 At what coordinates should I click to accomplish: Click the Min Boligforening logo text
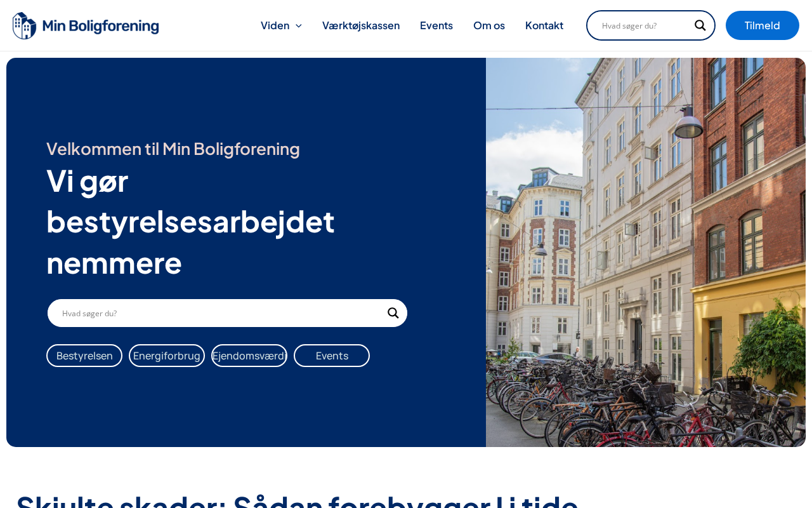click(101, 26)
